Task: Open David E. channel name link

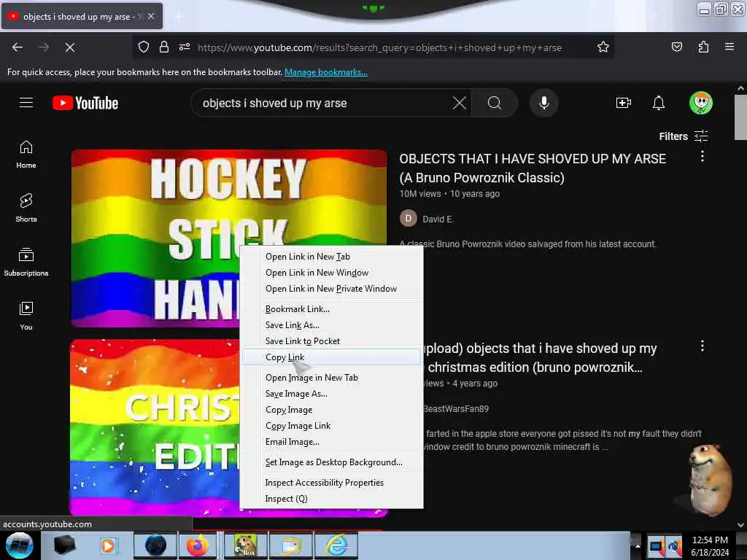Action: pyautogui.click(x=438, y=219)
